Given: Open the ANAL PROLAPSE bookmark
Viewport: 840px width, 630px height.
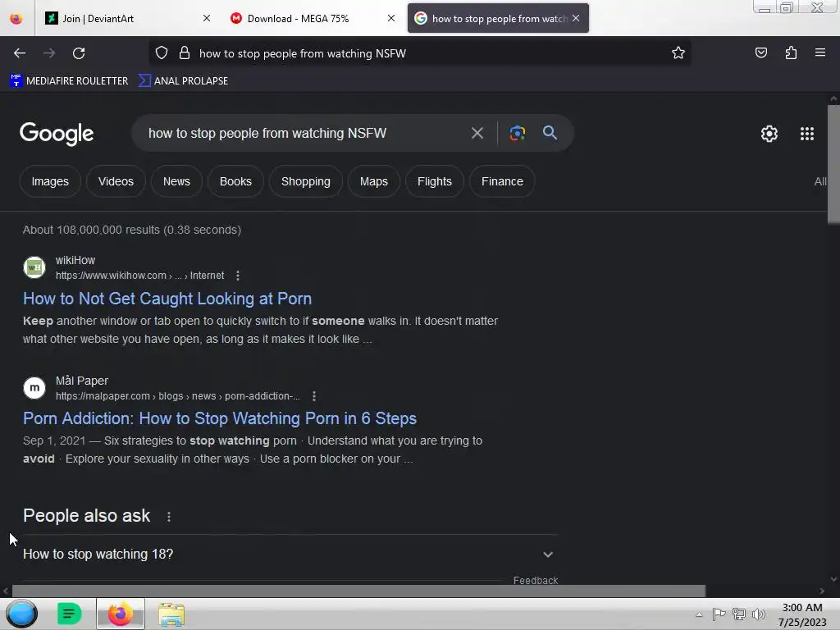Looking at the screenshot, I should point(183,81).
